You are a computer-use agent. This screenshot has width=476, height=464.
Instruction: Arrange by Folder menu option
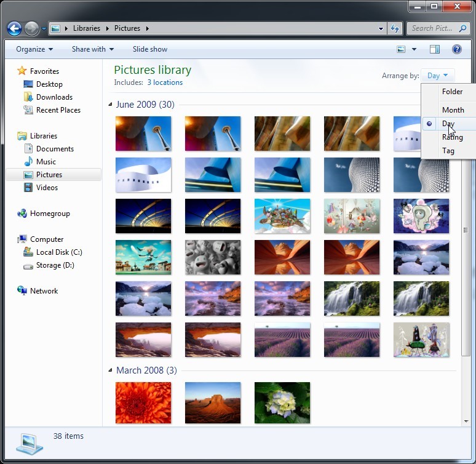pos(452,92)
